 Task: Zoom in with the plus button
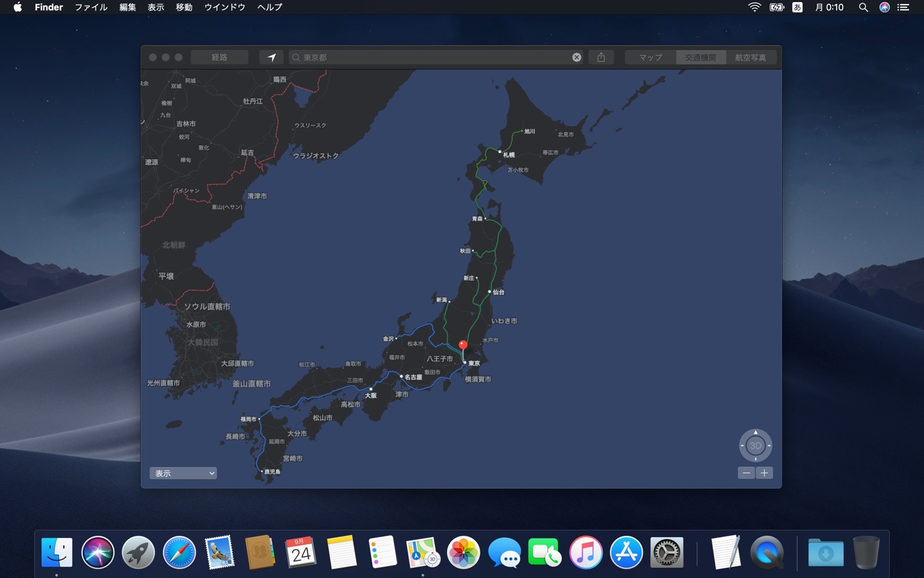point(764,473)
